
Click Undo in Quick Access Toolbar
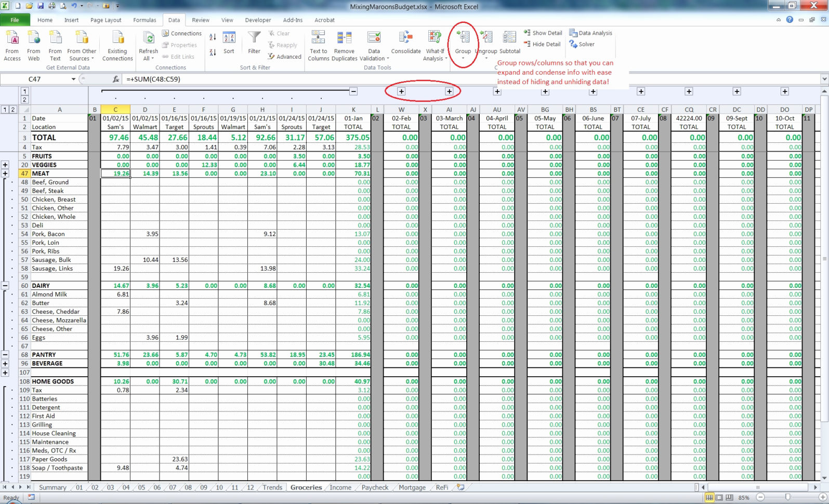click(x=74, y=6)
